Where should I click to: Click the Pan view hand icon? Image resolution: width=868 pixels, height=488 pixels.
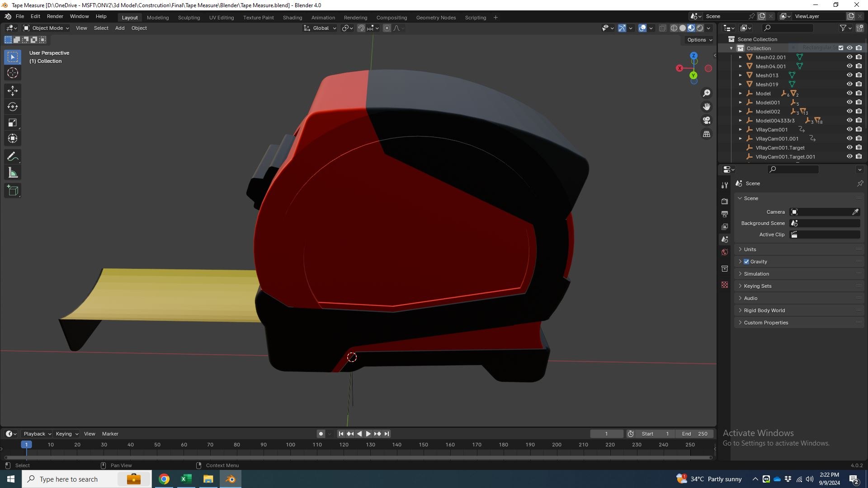coord(707,107)
